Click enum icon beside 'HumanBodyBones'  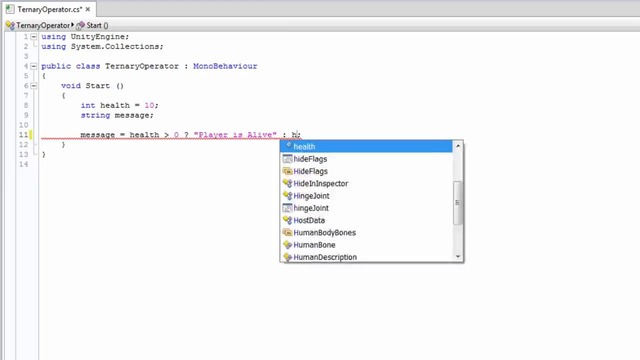287,232
